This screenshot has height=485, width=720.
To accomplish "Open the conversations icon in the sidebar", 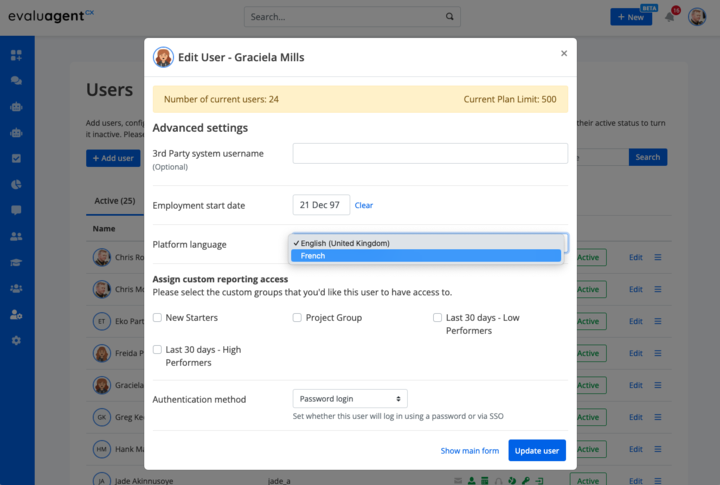I will point(16,80).
